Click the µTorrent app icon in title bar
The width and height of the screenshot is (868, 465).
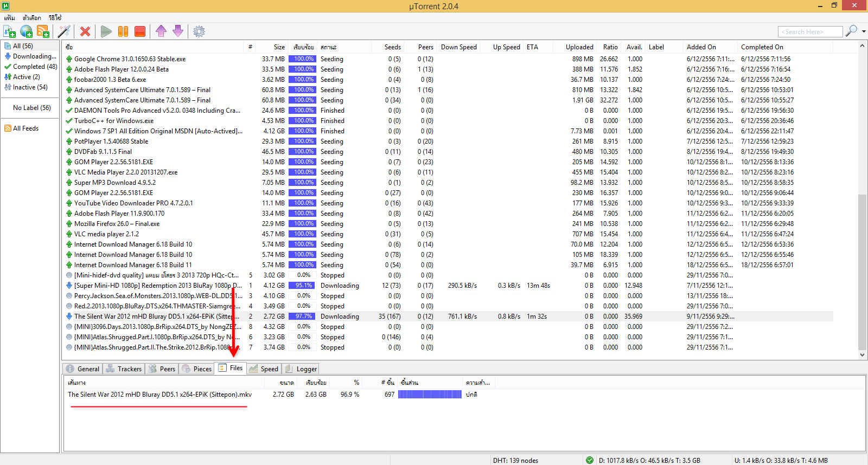[5, 6]
